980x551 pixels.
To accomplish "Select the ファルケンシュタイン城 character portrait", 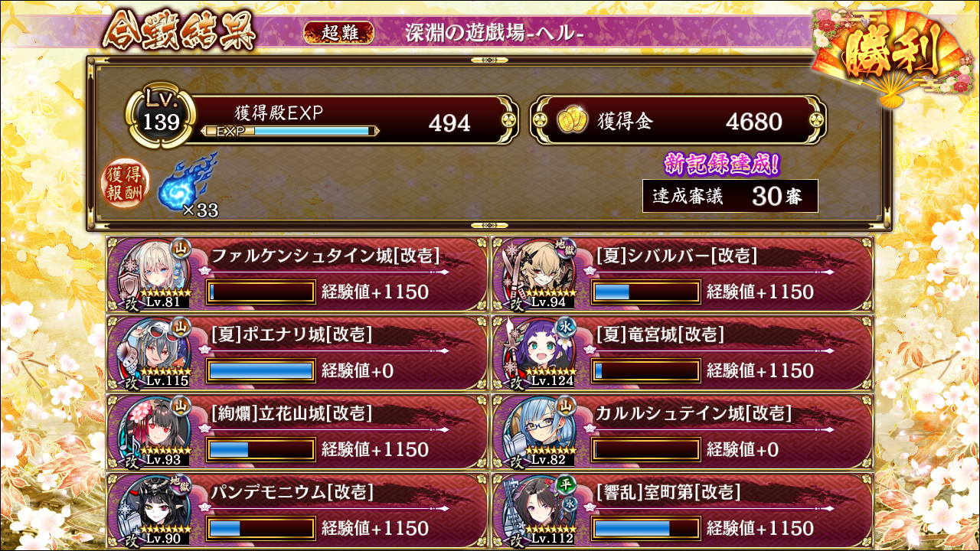I will [x=155, y=272].
